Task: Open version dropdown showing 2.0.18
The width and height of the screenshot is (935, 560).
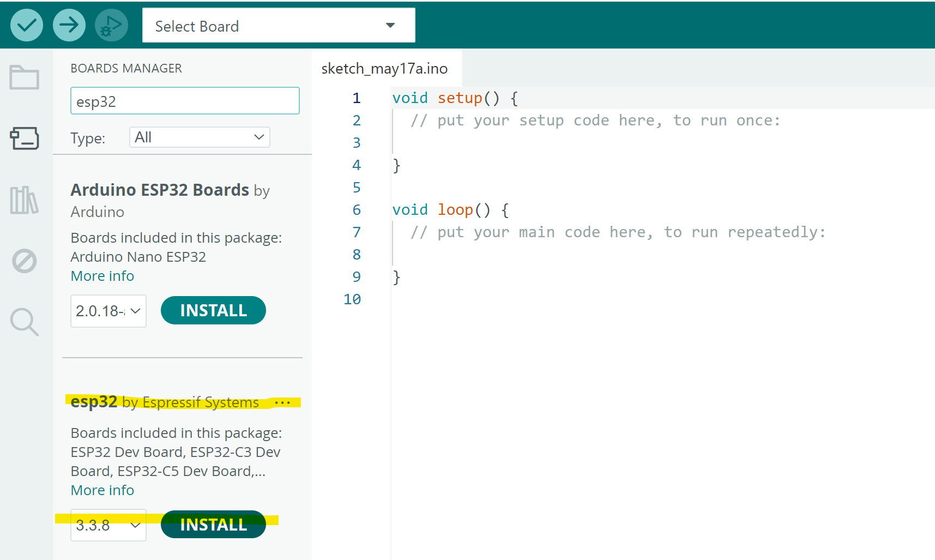Action: [108, 311]
